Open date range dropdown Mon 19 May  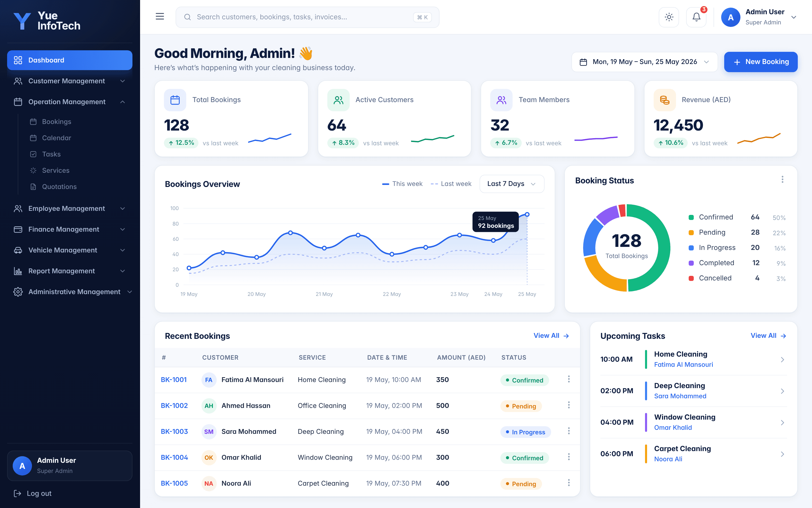644,62
